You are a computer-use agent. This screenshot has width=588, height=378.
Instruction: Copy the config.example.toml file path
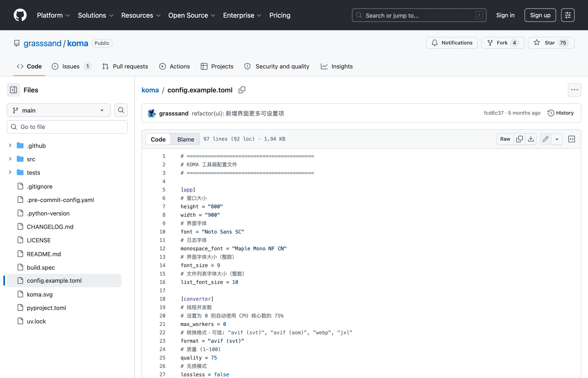click(x=242, y=90)
